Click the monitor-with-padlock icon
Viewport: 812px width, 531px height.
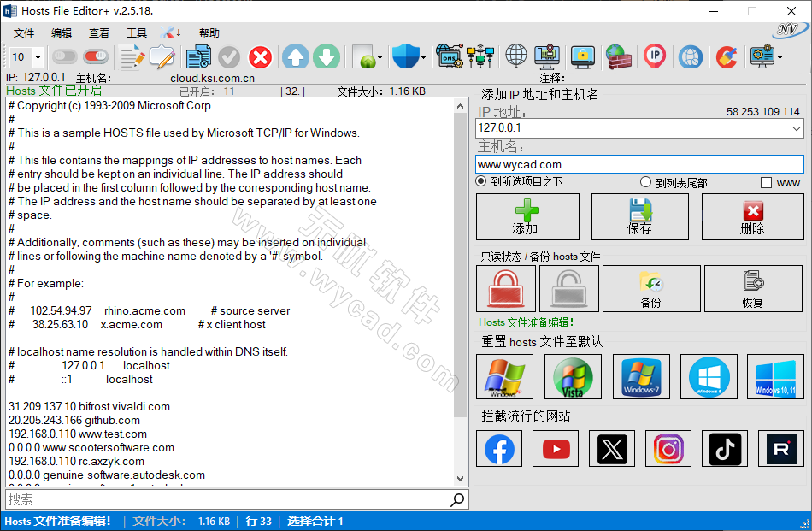[583, 57]
